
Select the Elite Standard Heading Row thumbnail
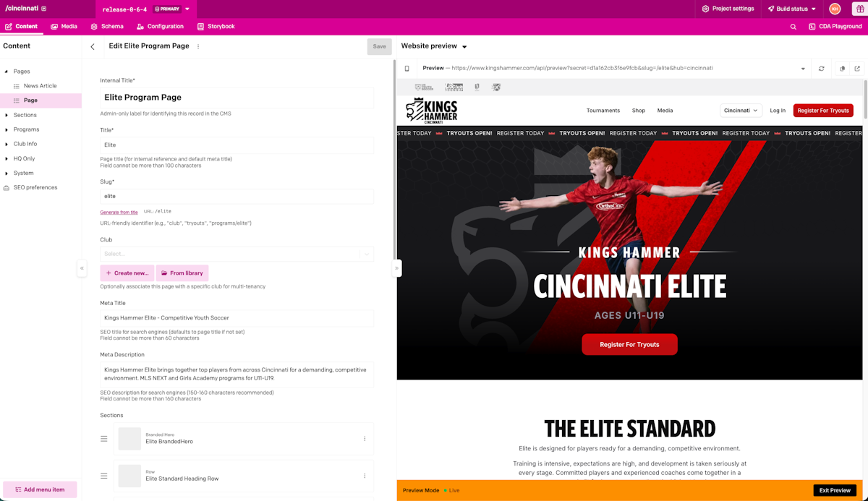click(129, 476)
